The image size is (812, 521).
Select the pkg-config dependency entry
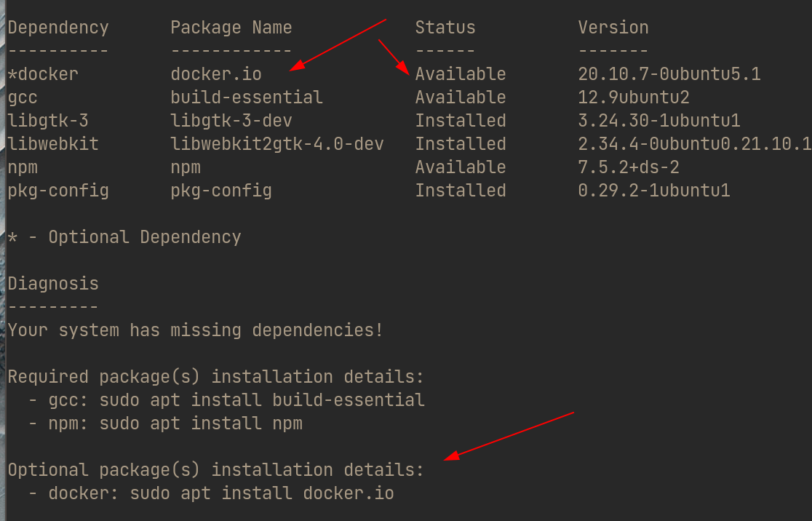220,190
